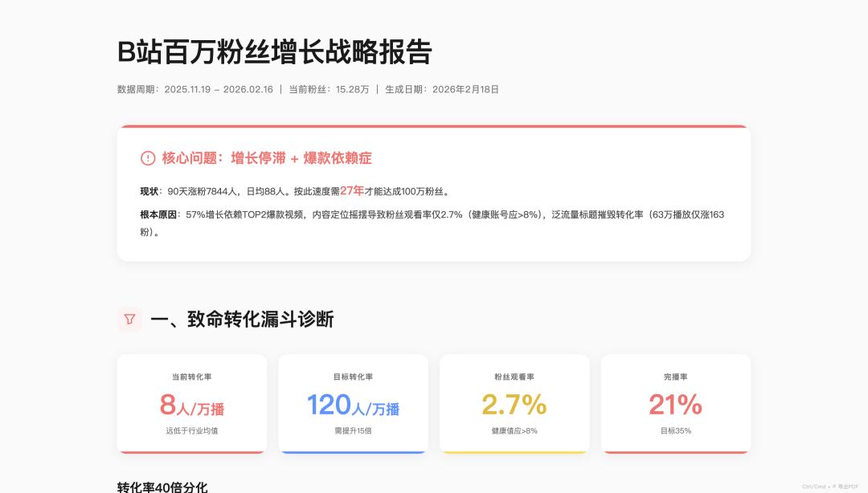Click the 120人/万播 metric value
The height and width of the screenshot is (493, 868).
pos(353,405)
